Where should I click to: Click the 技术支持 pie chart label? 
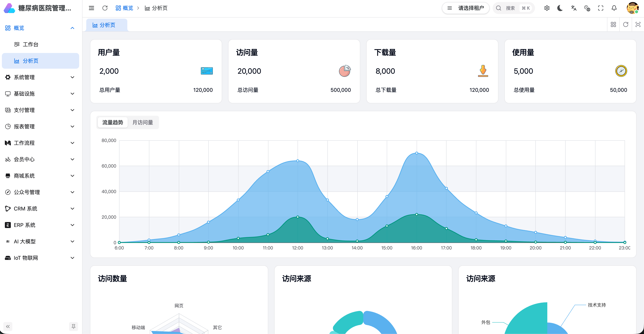tap(597, 305)
